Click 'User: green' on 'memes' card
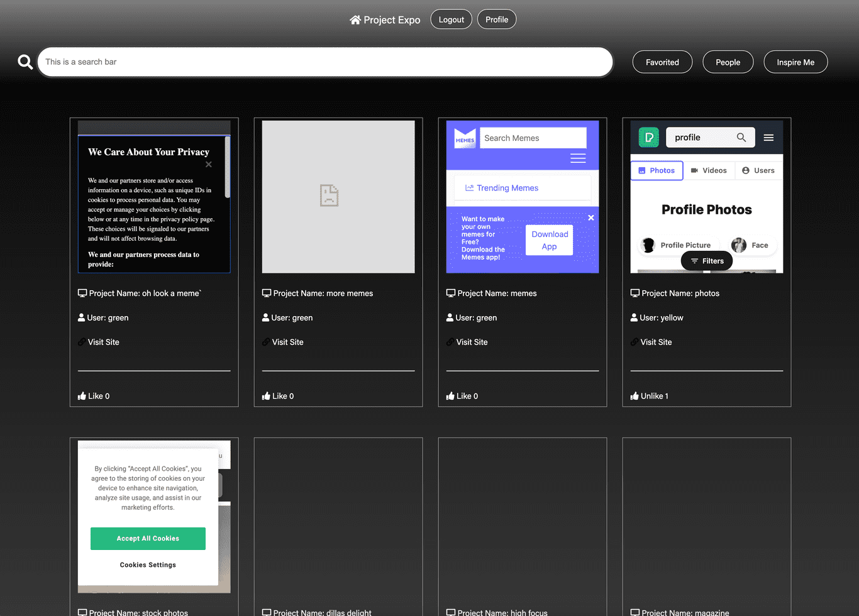Screen dimensions: 859x616 (x=476, y=317)
